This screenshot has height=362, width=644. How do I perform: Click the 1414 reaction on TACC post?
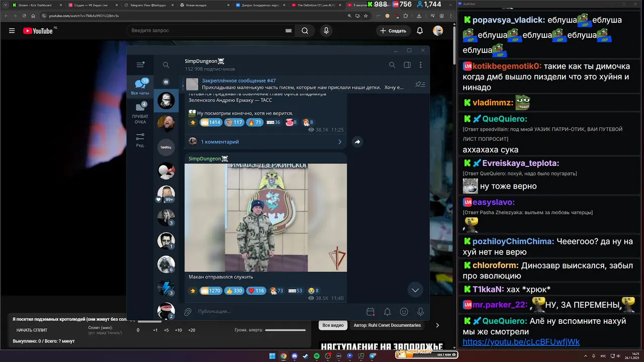pyautogui.click(x=211, y=122)
